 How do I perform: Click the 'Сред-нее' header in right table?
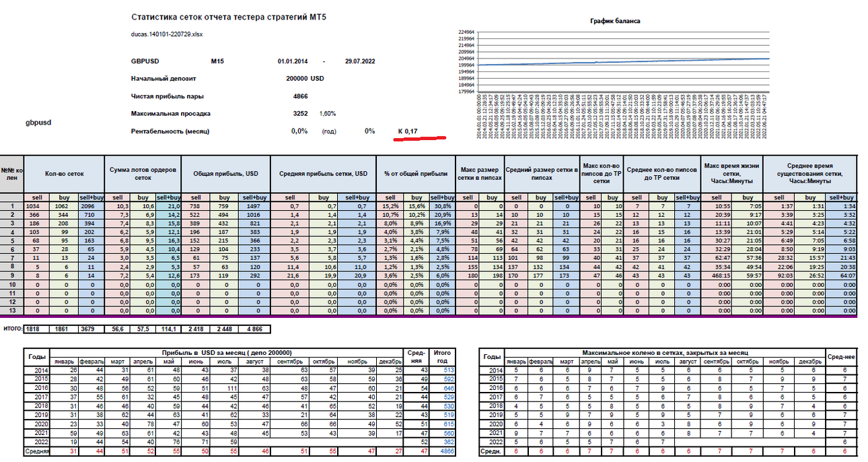(x=840, y=356)
